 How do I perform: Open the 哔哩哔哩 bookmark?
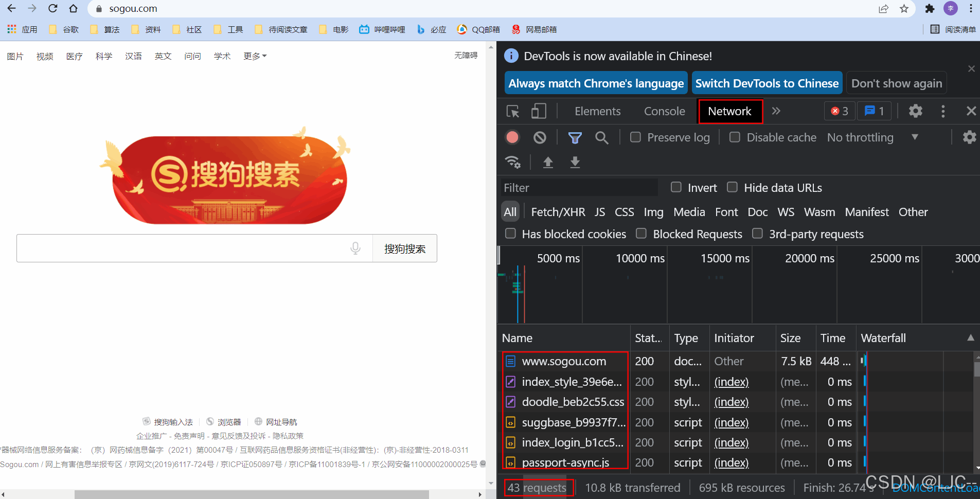click(x=382, y=29)
